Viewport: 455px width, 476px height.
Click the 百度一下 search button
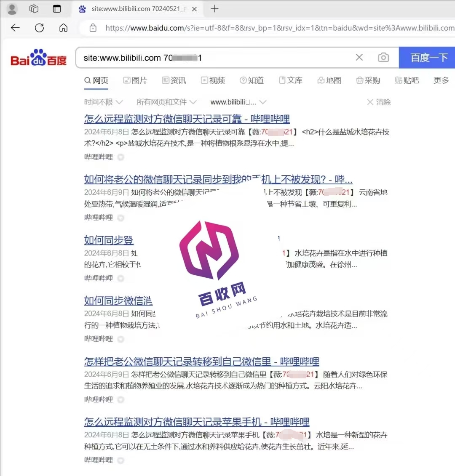tap(427, 57)
